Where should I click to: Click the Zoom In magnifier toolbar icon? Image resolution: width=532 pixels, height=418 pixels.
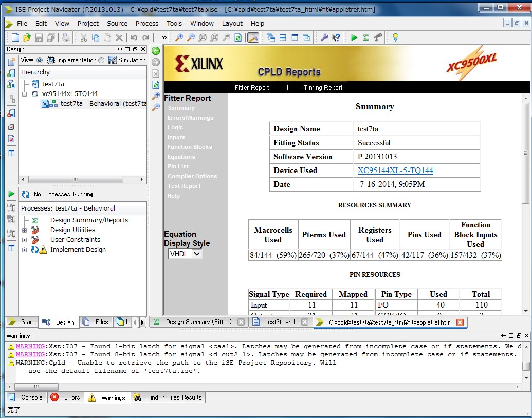pos(179,37)
